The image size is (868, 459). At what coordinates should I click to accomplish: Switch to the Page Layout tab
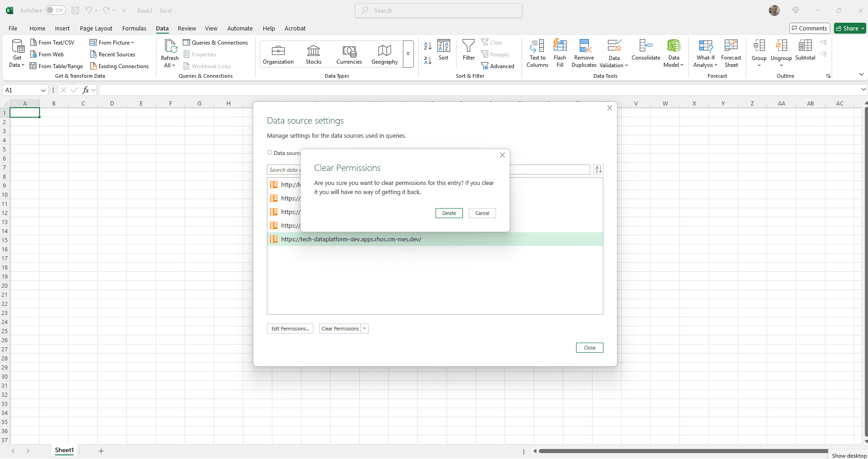(x=96, y=28)
